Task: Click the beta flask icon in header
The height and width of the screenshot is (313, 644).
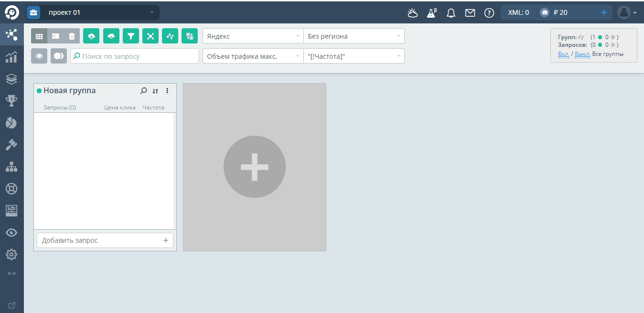Action: 432,13
